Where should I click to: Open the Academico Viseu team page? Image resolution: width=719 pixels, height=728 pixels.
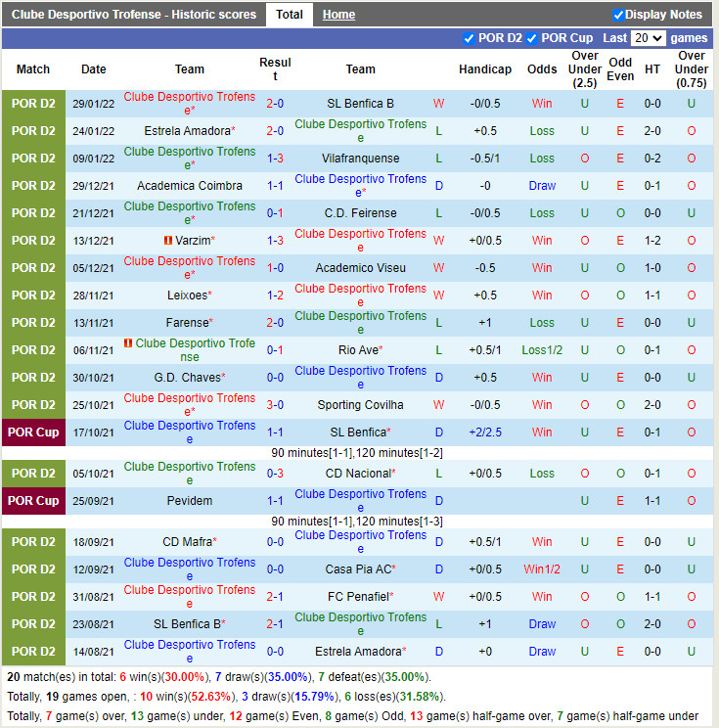coord(360,268)
